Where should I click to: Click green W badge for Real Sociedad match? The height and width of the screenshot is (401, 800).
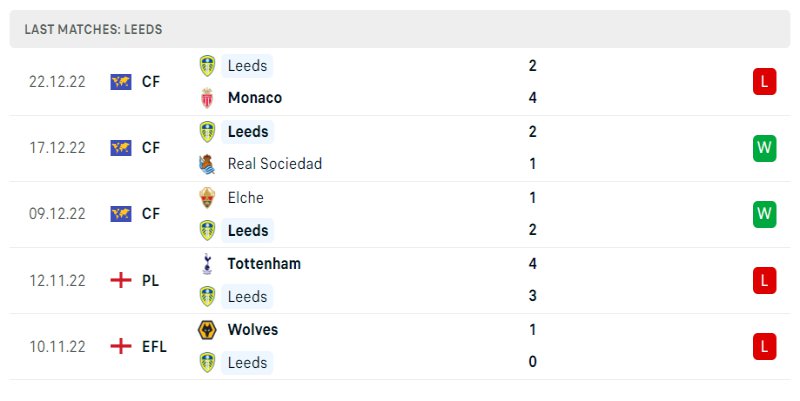(765, 148)
